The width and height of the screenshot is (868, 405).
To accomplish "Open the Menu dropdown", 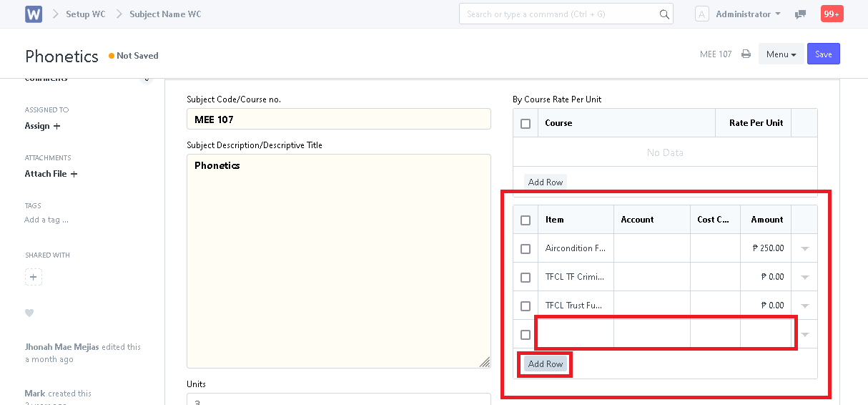I will 781,54.
